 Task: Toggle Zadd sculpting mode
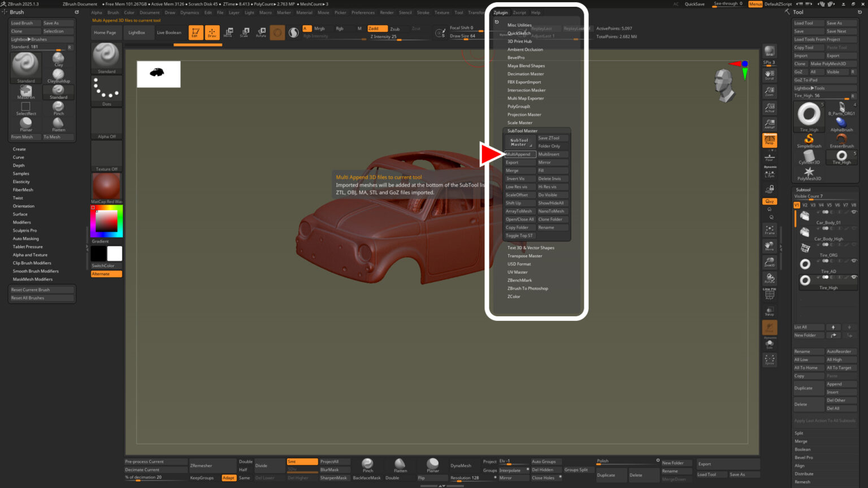pos(376,28)
